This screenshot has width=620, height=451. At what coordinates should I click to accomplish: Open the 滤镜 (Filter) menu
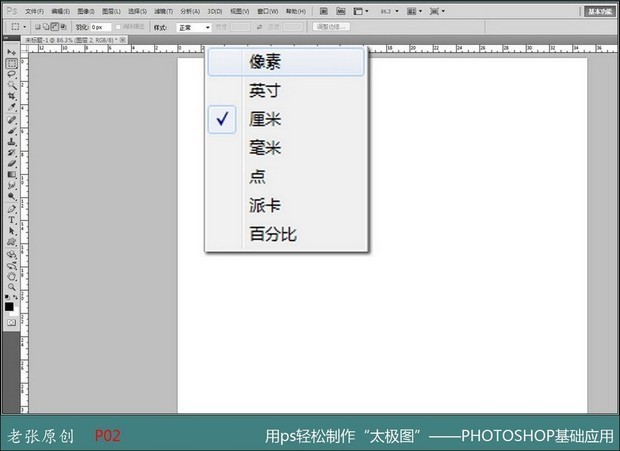click(159, 12)
